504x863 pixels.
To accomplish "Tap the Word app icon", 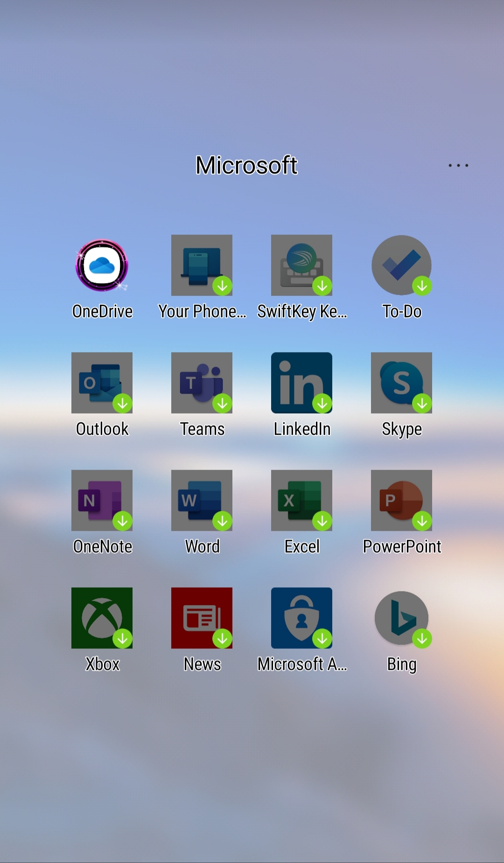I will [202, 500].
